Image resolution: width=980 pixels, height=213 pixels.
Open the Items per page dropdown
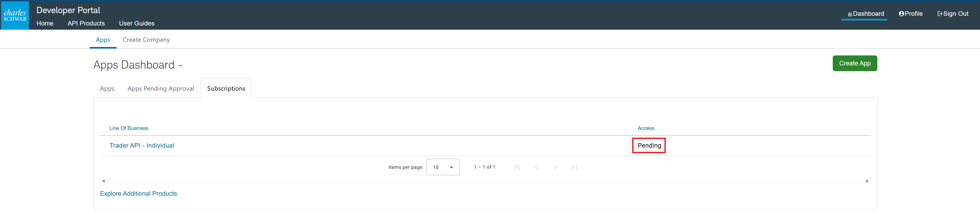click(443, 167)
